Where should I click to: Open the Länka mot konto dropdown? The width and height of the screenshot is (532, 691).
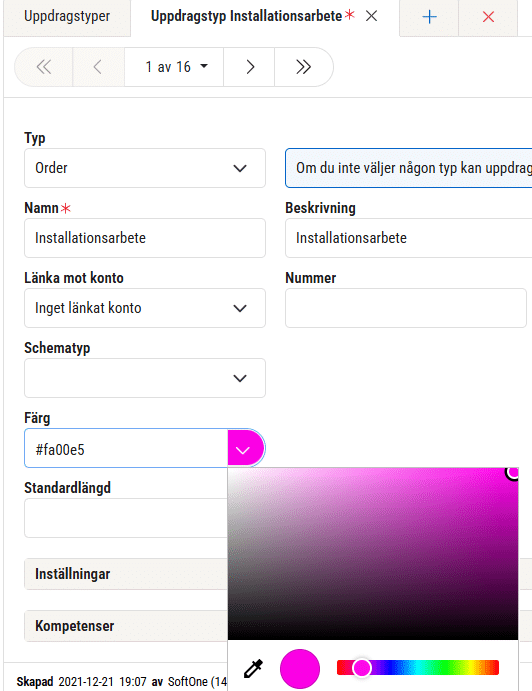point(145,308)
